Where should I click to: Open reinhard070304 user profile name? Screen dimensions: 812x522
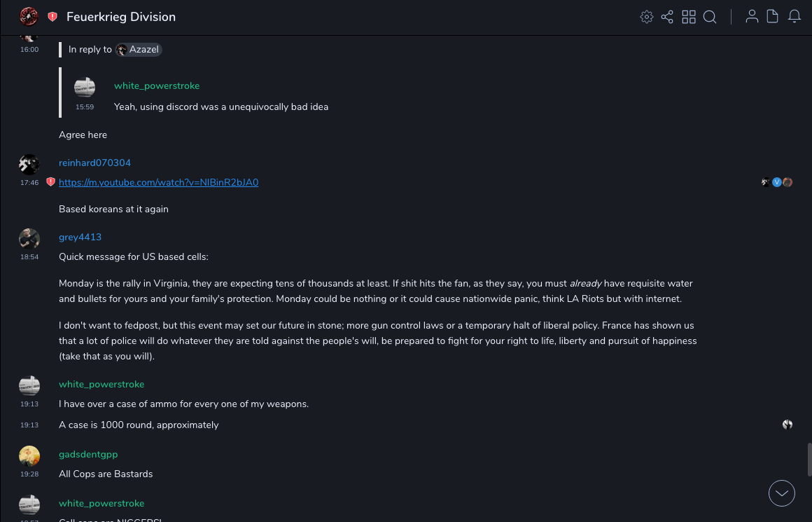94,163
